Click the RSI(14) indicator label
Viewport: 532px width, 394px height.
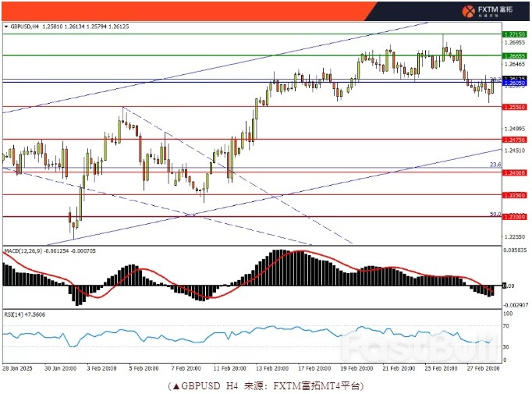click(x=13, y=314)
